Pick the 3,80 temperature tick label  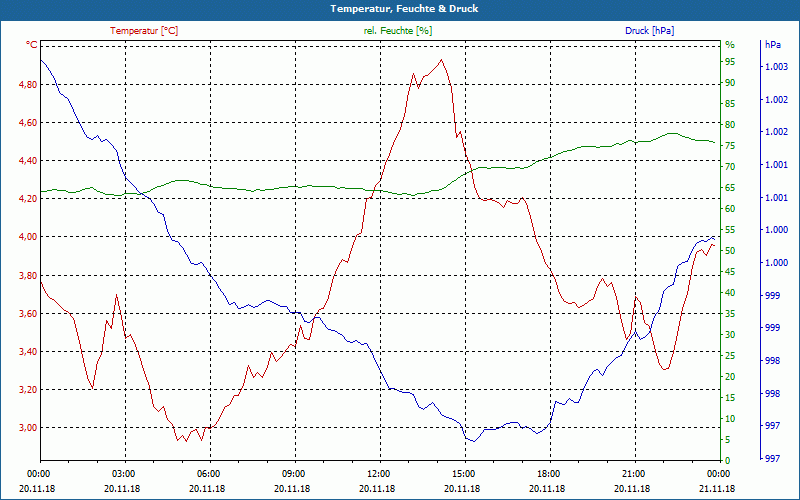(x=28, y=276)
